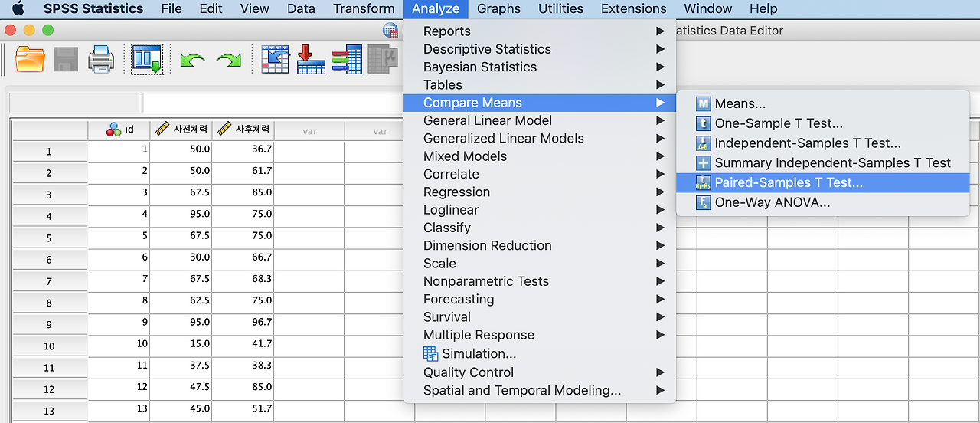
Task: Click the green Redo arrow
Action: [229, 60]
